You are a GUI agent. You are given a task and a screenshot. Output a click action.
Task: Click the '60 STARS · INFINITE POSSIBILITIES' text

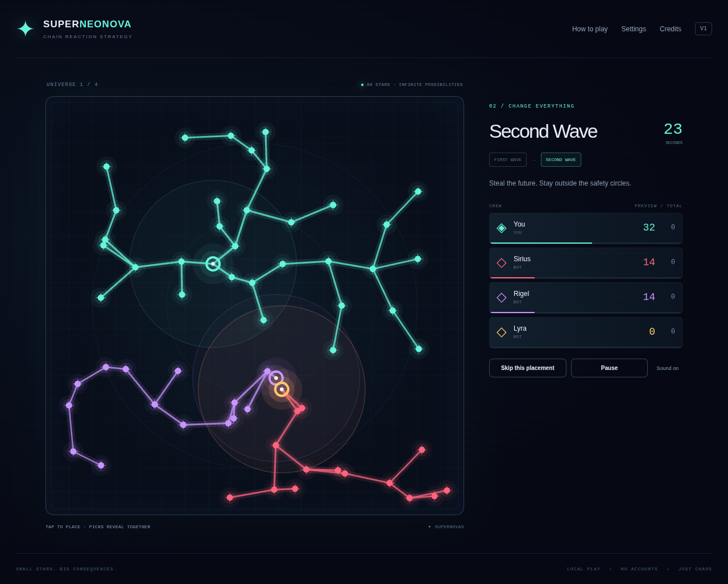(415, 85)
